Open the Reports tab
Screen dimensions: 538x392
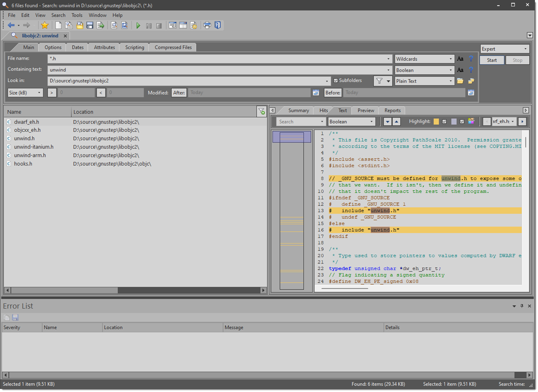tap(393, 111)
